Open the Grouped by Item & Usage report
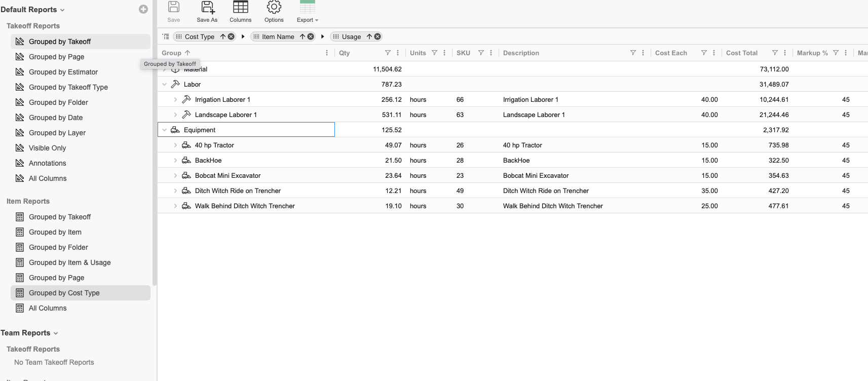Image resolution: width=868 pixels, height=381 pixels. [x=81, y=262]
